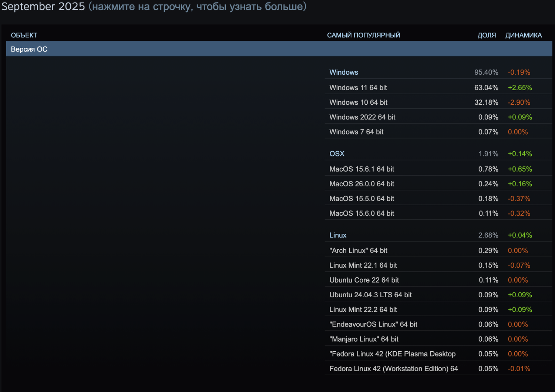Click the 1.91% OSX share value
Image resolution: width=555 pixels, height=392 pixels.
tap(488, 153)
